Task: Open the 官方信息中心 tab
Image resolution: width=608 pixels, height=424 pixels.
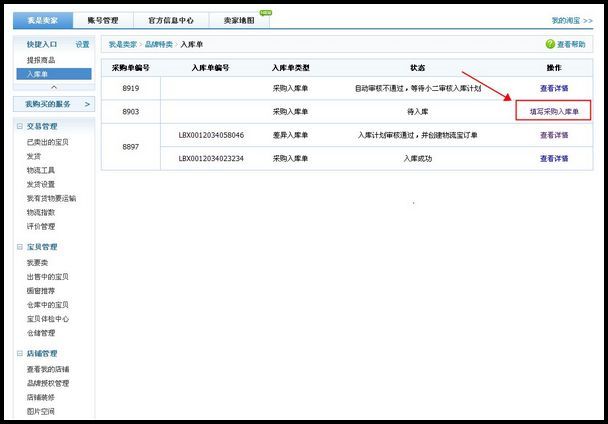Action: [x=171, y=20]
